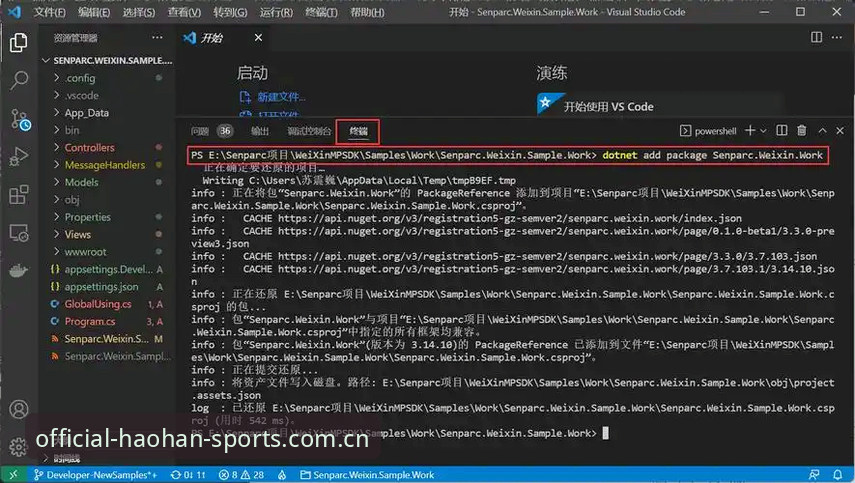Open notifications bell in status bar
This screenshot has height=483, width=855.
(x=837, y=475)
